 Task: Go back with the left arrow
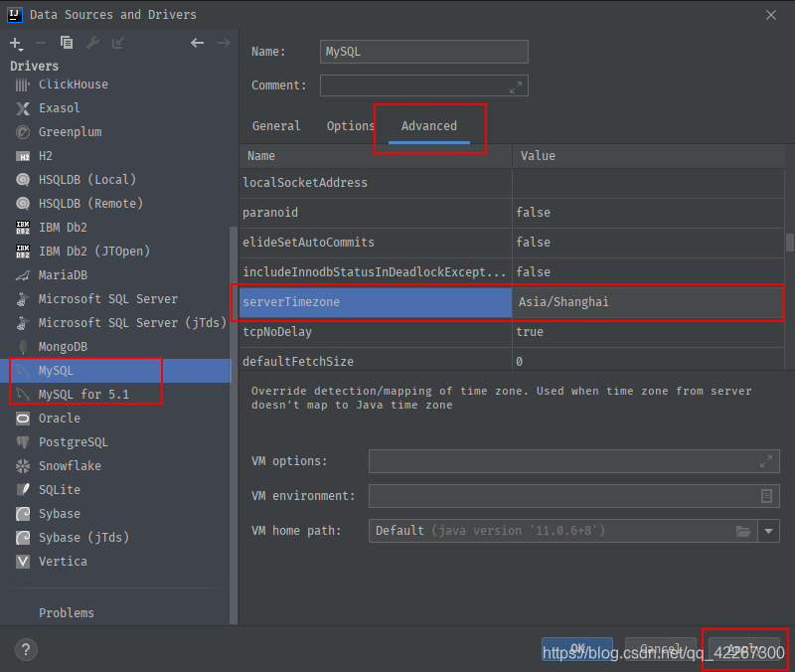[x=197, y=43]
